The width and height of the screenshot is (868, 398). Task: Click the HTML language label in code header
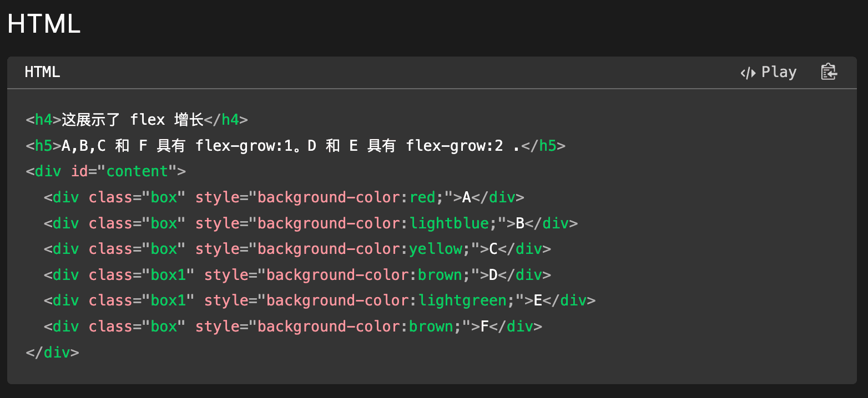[x=42, y=72]
